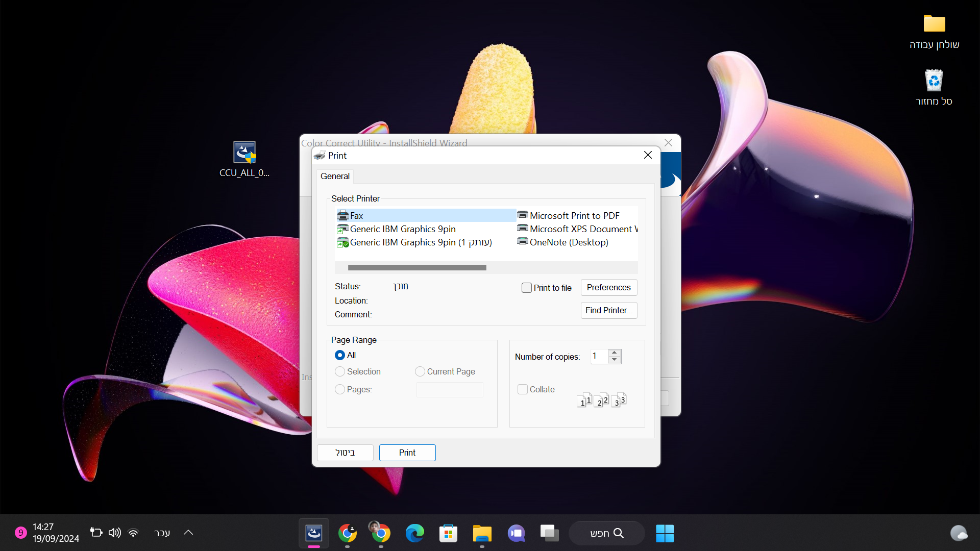Select Microsoft Print to PDF printer
Screen dimensions: 980x551
pos(574,216)
